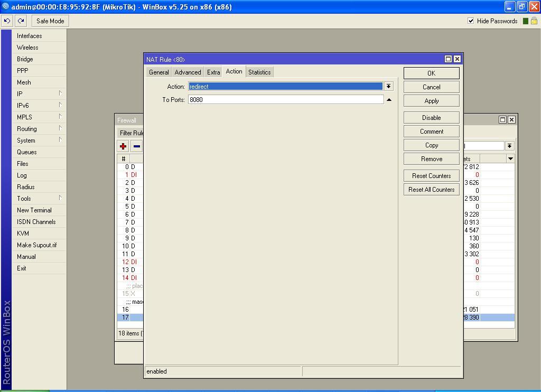Switch to the General tab
The height and width of the screenshot is (392, 541).
point(158,72)
